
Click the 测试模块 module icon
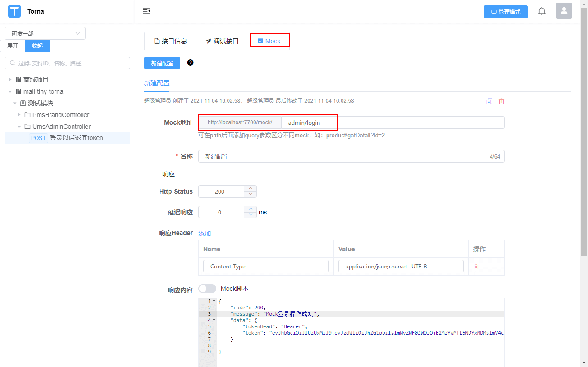coord(23,103)
